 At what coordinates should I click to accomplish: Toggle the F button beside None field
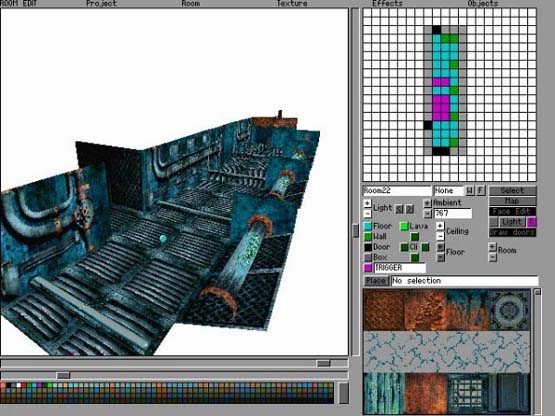tap(480, 190)
